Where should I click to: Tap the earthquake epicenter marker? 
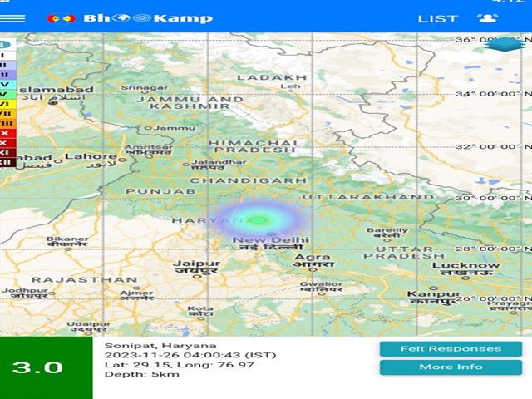tap(259, 220)
